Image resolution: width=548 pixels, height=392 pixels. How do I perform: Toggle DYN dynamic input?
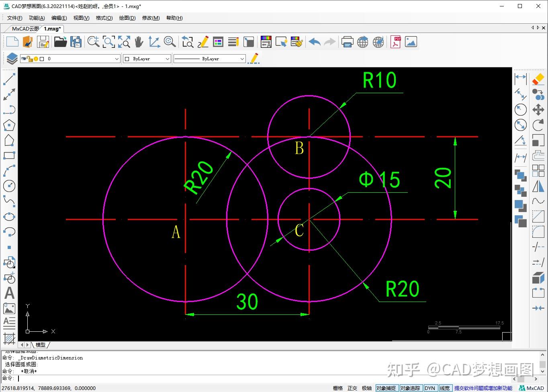coord(430,388)
